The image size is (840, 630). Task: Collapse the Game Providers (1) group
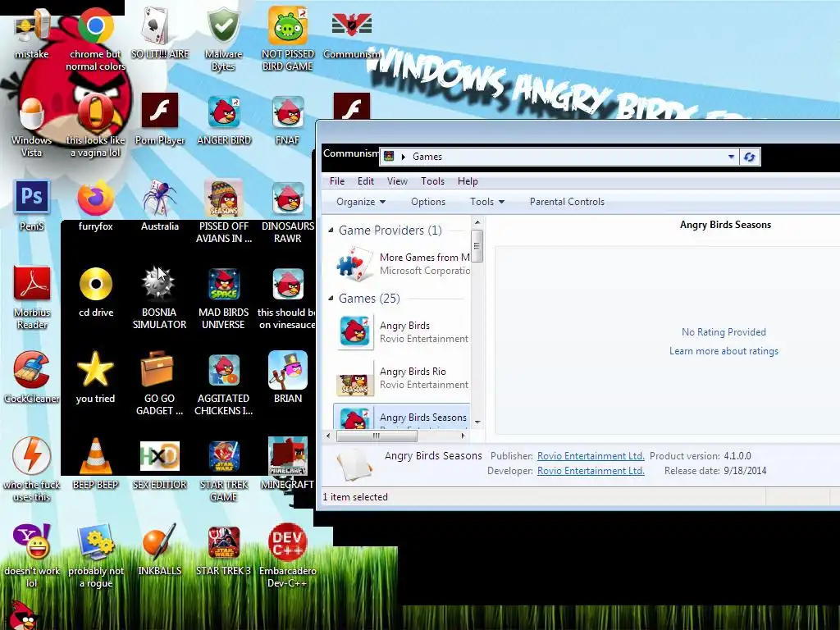[331, 230]
